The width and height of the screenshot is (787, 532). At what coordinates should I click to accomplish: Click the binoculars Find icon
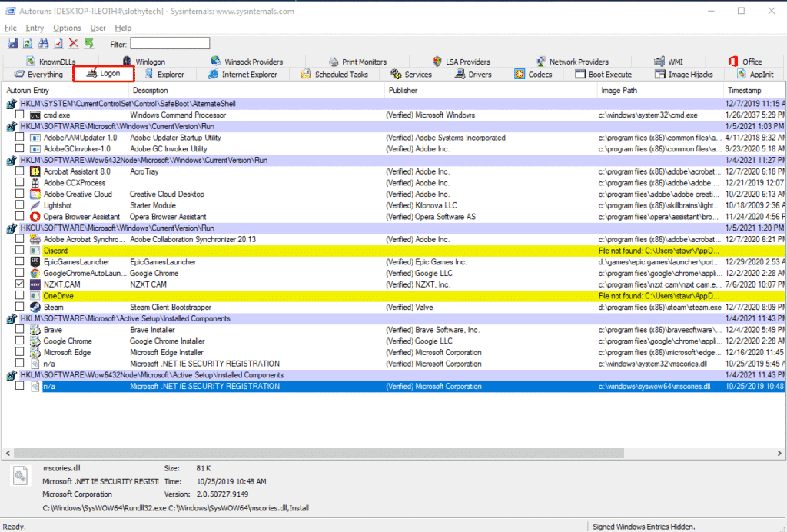tap(43, 44)
